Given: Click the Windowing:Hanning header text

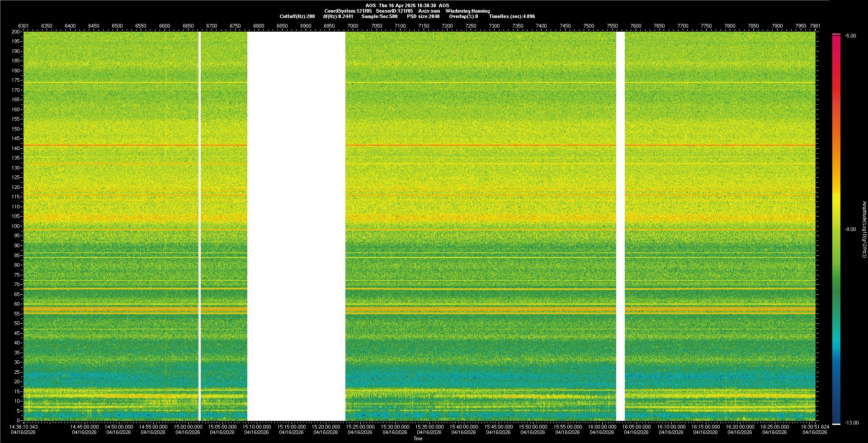Looking at the screenshot, I should 467,11.
